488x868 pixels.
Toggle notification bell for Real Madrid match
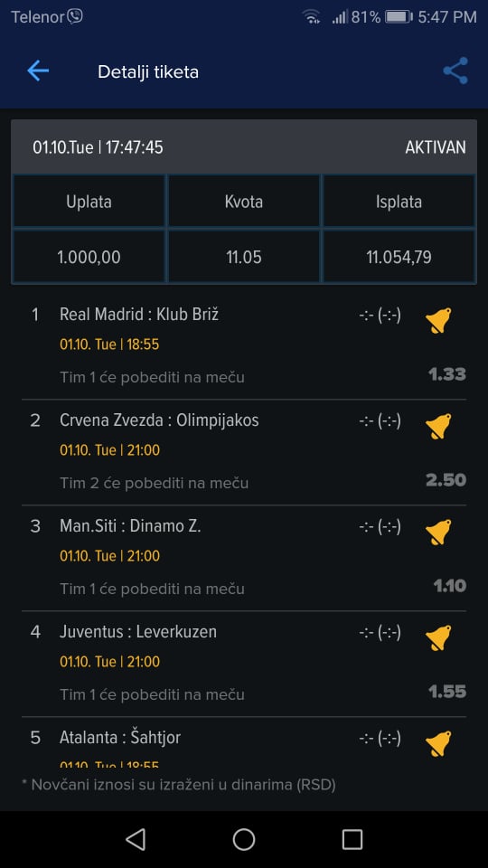tap(438, 320)
